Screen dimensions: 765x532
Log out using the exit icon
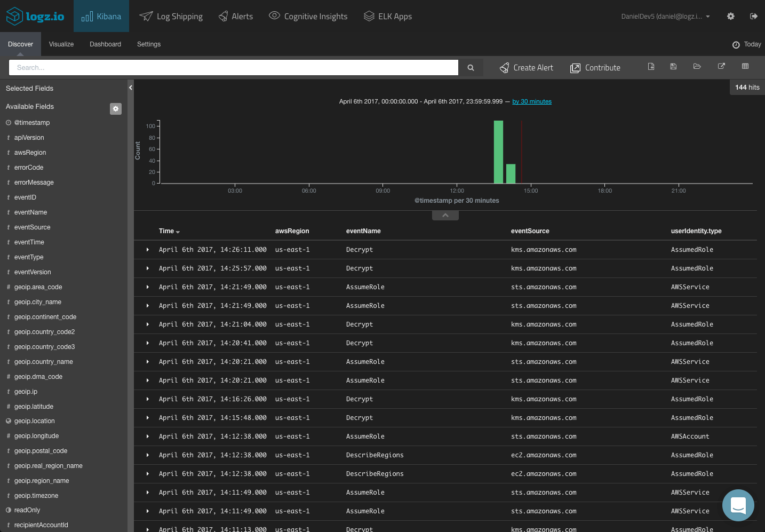point(754,16)
